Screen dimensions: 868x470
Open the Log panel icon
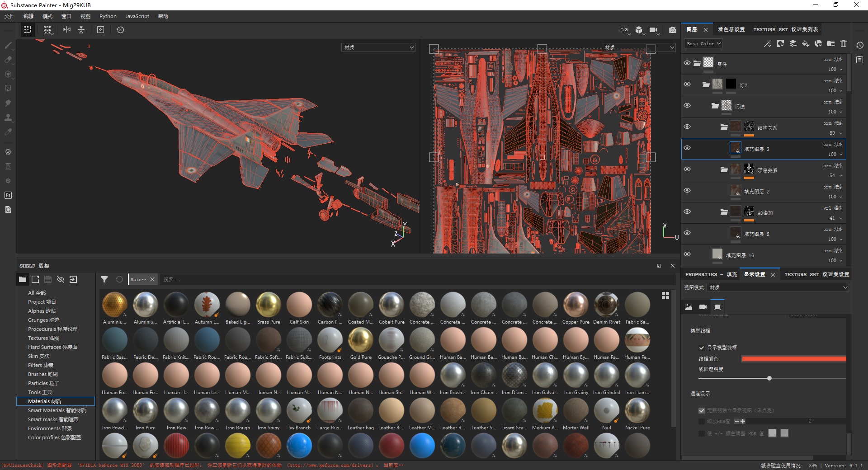(860, 60)
